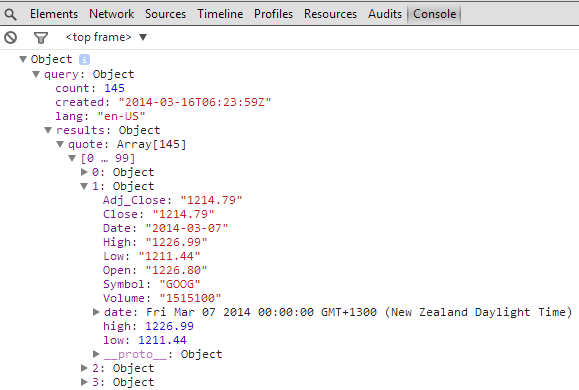Switch to the Resources tab

pos(330,14)
